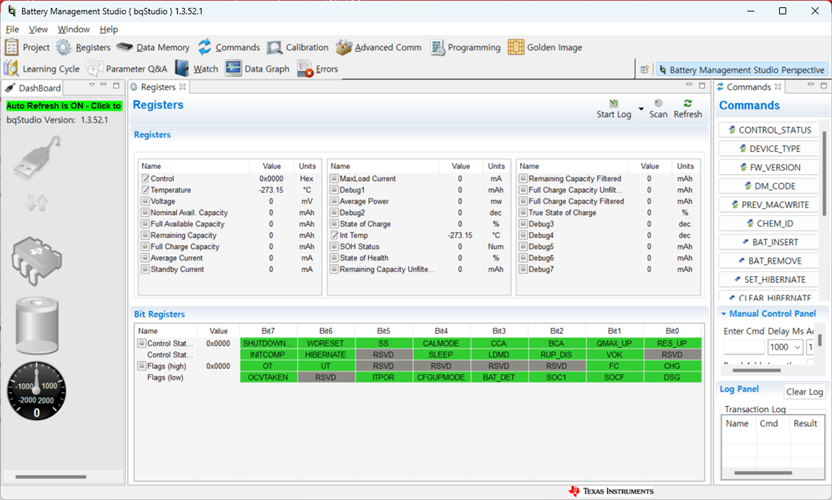The width and height of the screenshot is (832, 500).
Task: Click the Clear Log button
Action: click(804, 392)
